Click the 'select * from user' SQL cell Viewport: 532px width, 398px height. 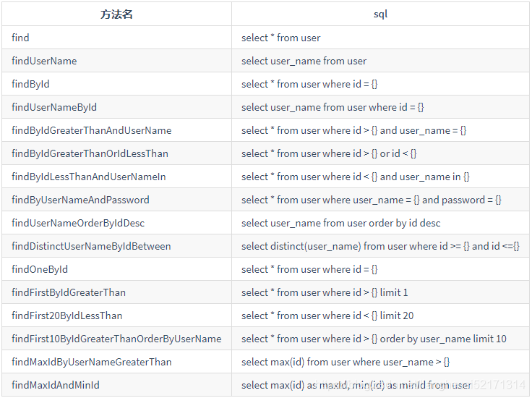pos(281,38)
